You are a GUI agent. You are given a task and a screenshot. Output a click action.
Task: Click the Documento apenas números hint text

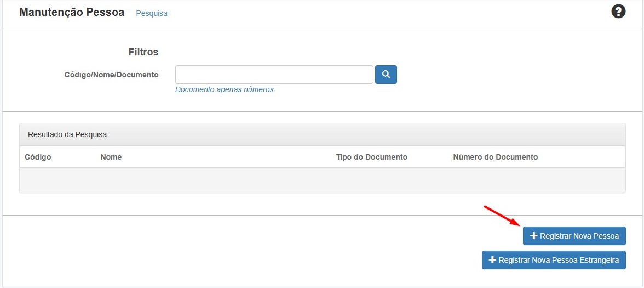[224, 89]
